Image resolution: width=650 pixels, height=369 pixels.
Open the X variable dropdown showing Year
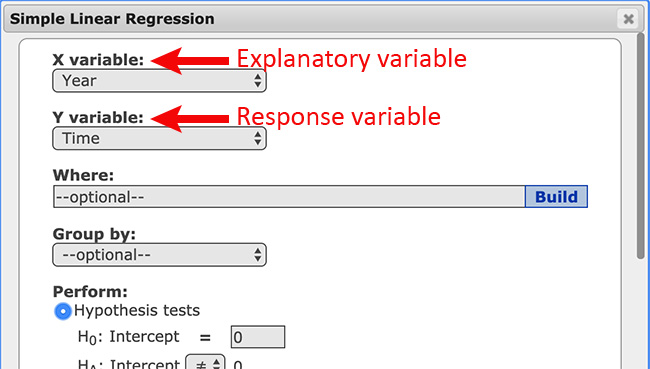click(x=160, y=80)
